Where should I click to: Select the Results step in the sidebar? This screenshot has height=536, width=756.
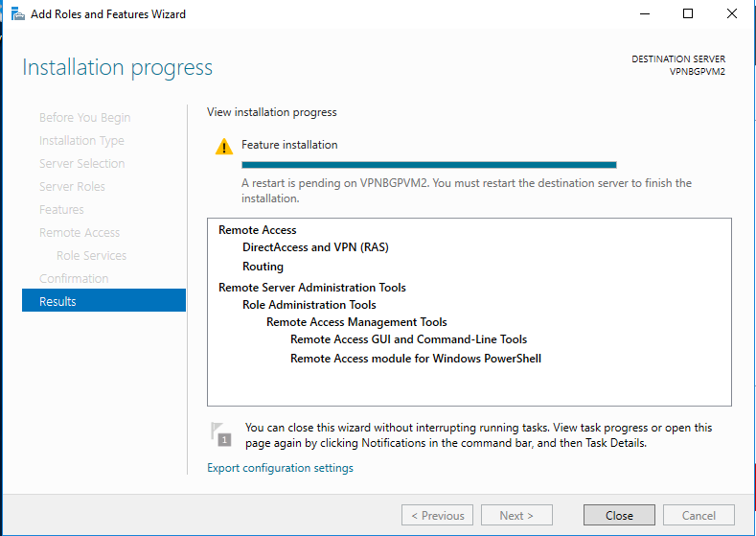103,301
